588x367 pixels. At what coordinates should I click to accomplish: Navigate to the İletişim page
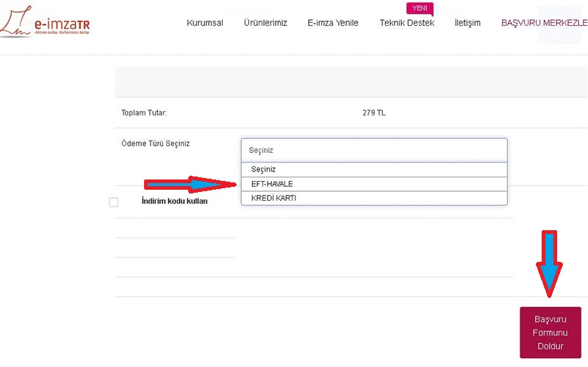click(467, 23)
